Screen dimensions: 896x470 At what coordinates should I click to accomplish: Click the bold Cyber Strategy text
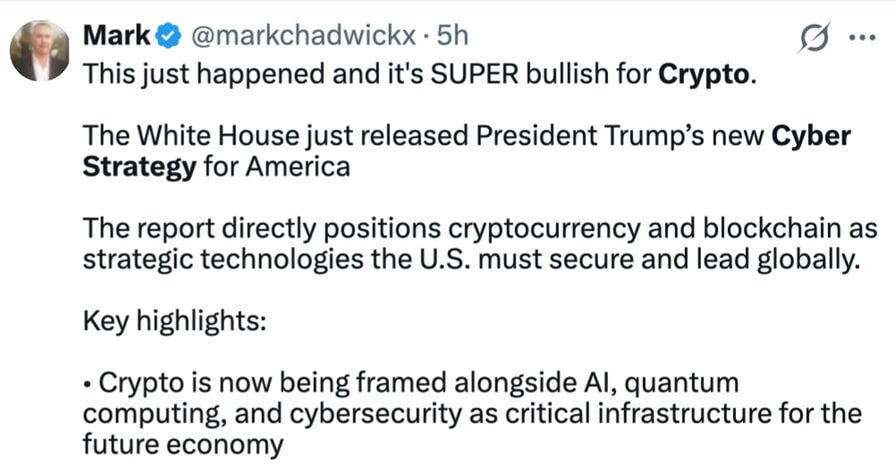pyautogui.click(x=139, y=165)
